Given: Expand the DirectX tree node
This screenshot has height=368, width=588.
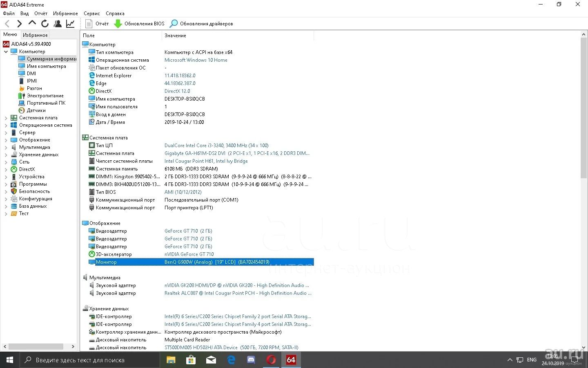Looking at the screenshot, I should [6, 169].
